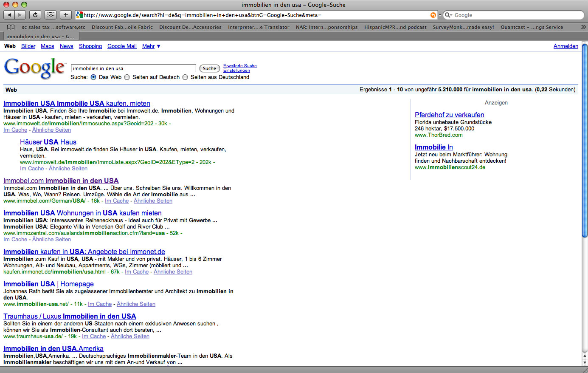Click the scrollbar up arrow at the bottom
This screenshot has width=588, height=373.
585,356
